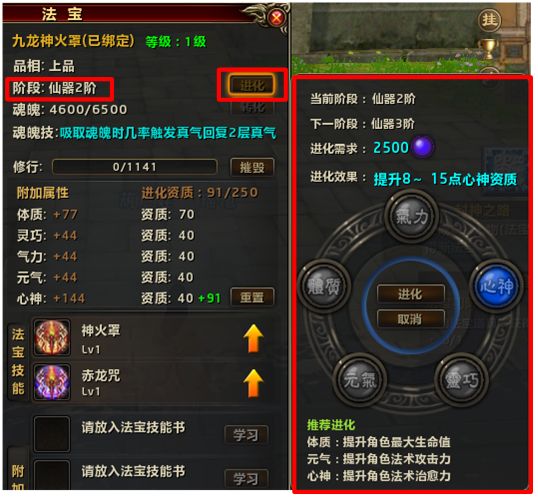Open the 进化 button beside 阶段

point(252,85)
